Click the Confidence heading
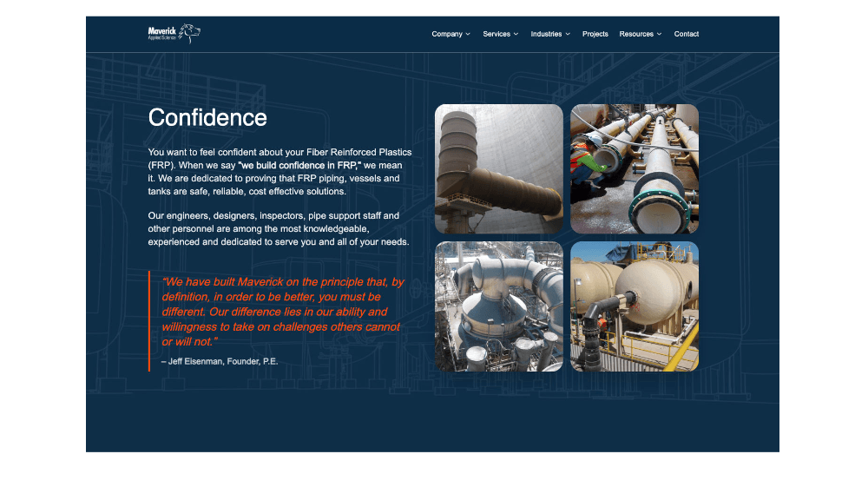This screenshot has height=500, width=868. click(207, 117)
